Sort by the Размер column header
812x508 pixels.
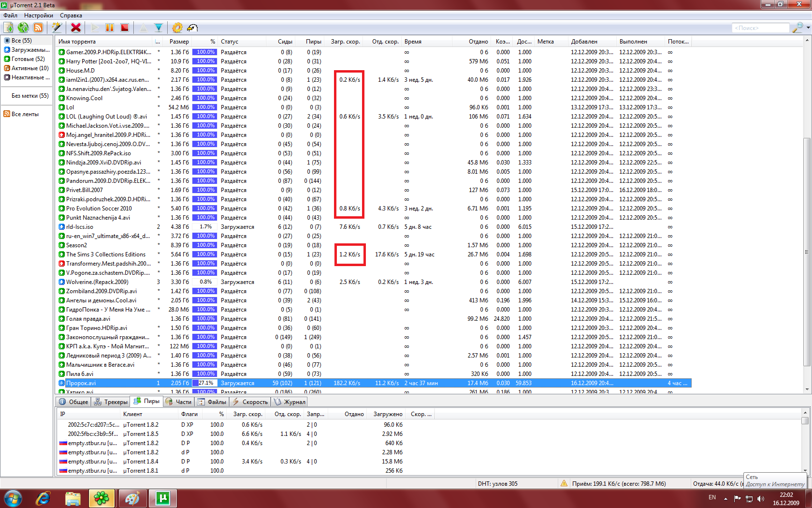point(179,42)
